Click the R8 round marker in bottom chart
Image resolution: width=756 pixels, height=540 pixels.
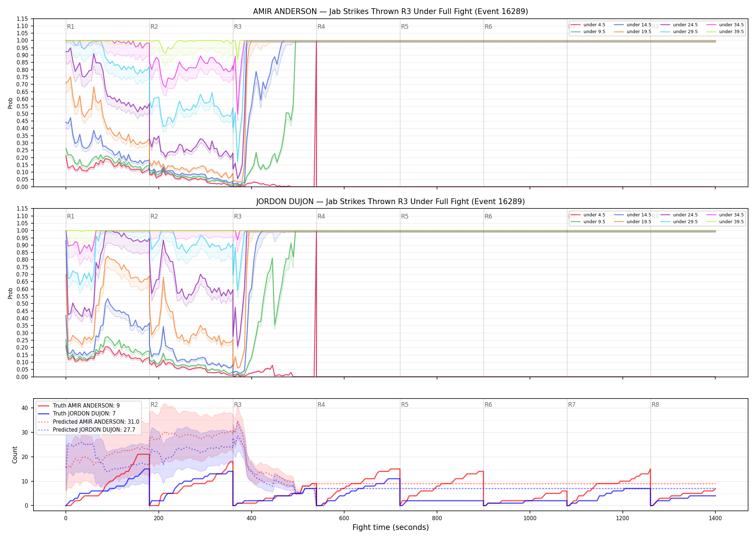[x=655, y=405]
